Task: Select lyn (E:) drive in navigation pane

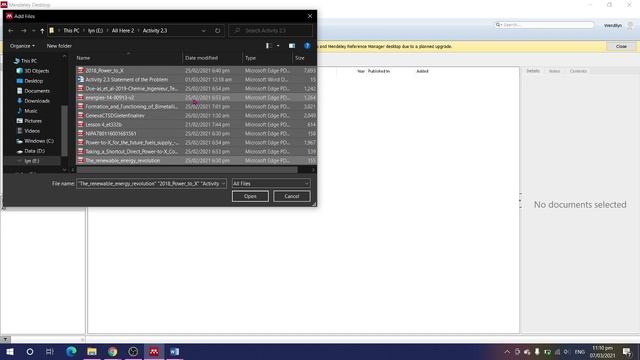Action: [31, 161]
